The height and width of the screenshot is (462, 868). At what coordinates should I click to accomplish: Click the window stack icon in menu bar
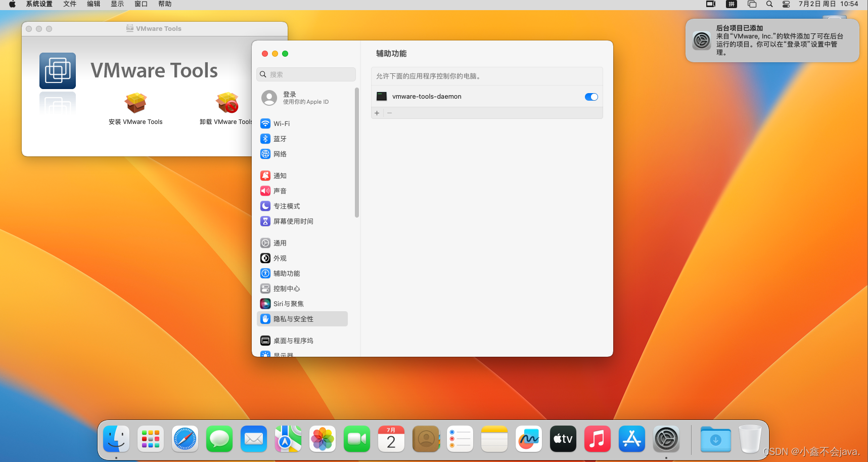click(752, 4)
